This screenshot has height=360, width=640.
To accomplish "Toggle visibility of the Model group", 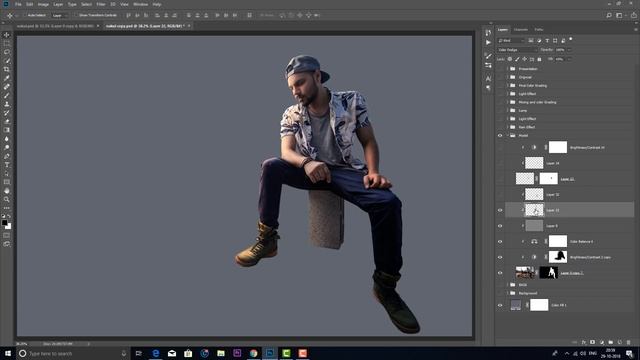I will point(500,136).
